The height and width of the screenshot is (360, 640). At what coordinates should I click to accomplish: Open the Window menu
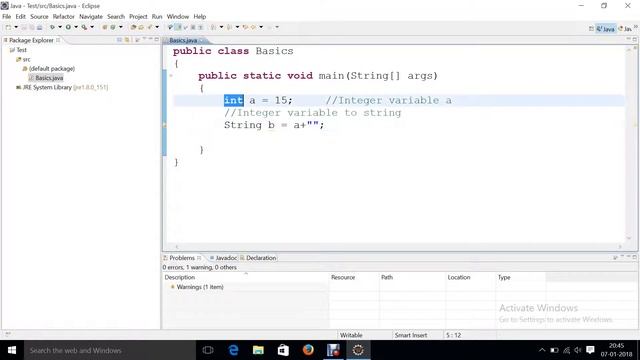[x=178, y=17]
